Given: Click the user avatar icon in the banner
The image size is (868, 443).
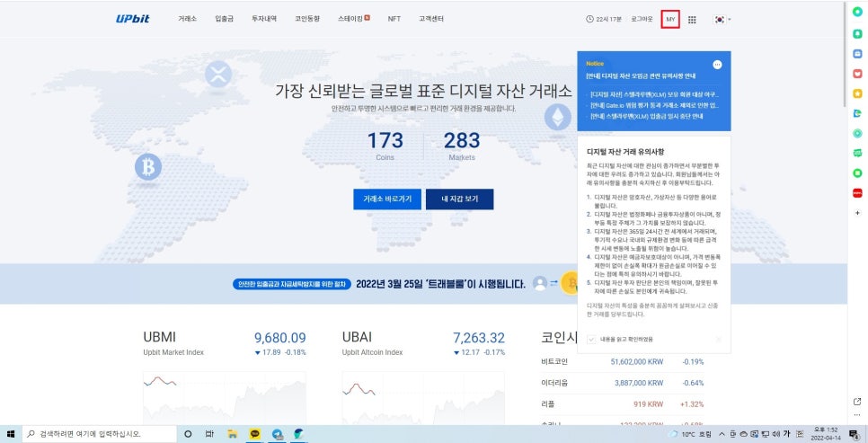Looking at the screenshot, I should (540, 283).
